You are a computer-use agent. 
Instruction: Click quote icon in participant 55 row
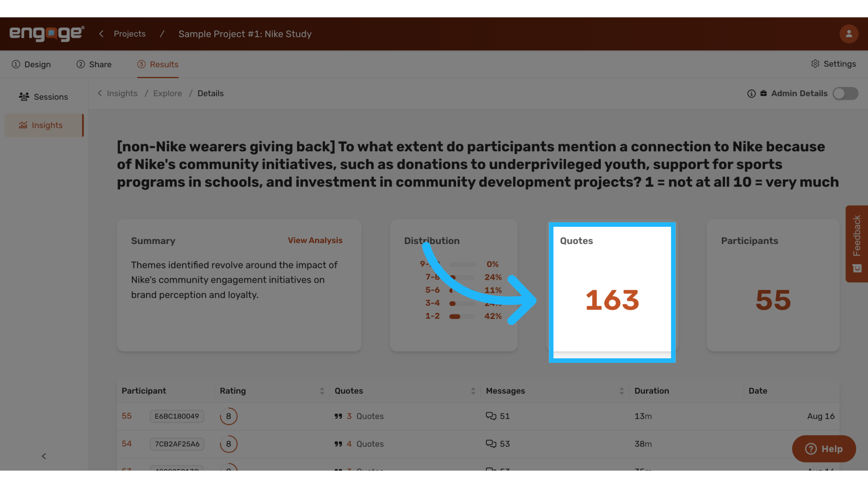(x=338, y=416)
